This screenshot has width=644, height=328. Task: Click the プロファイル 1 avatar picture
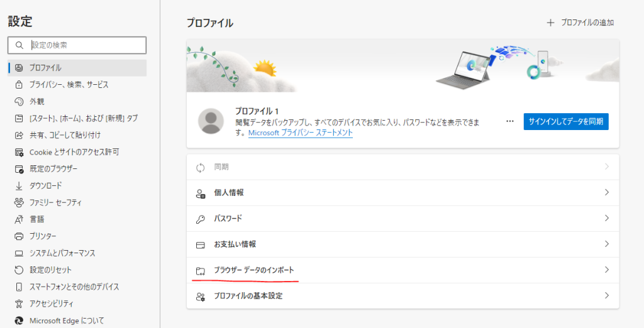coord(211,121)
